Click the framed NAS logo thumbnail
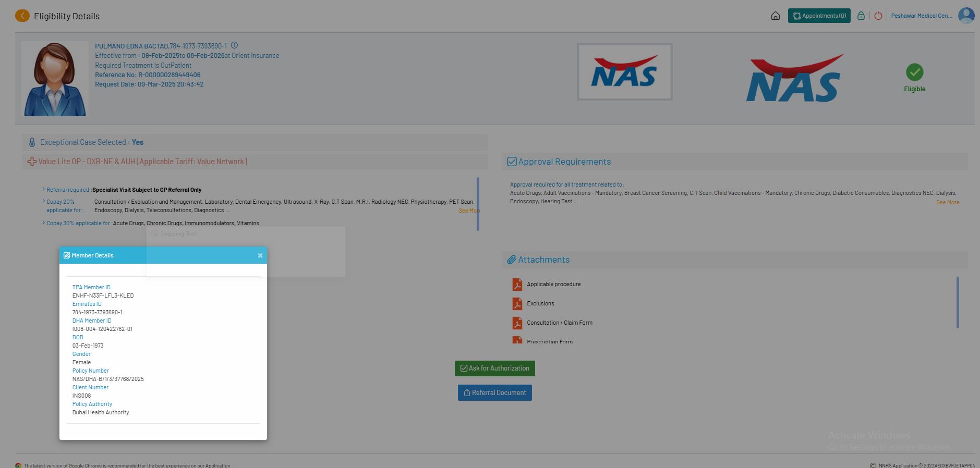Screen dimensions: 980x468 click(x=624, y=71)
